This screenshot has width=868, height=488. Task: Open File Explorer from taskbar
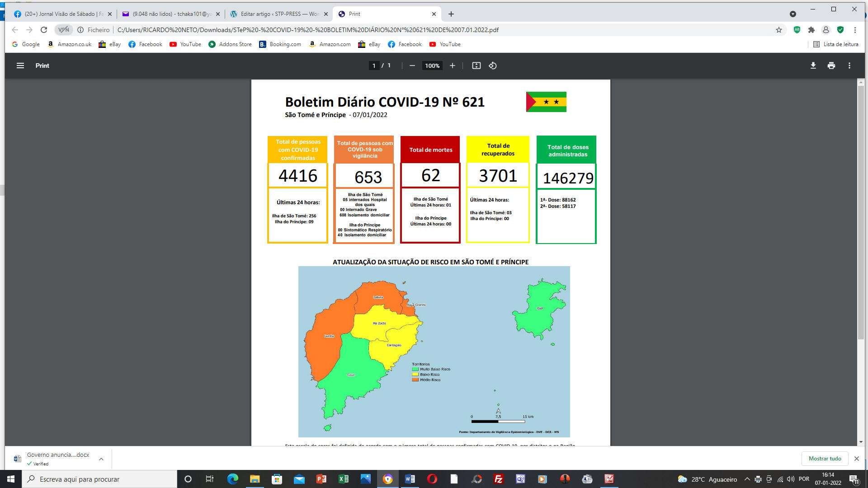[255, 479]
